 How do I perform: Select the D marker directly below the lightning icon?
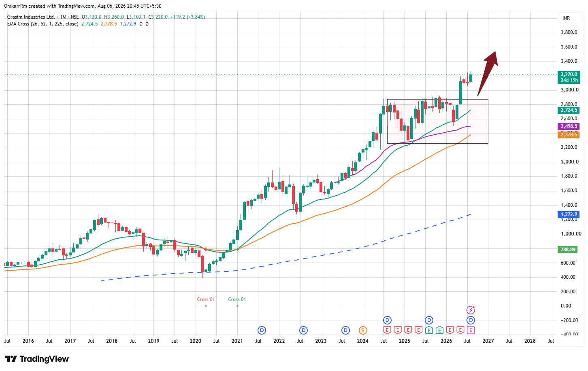471,320
